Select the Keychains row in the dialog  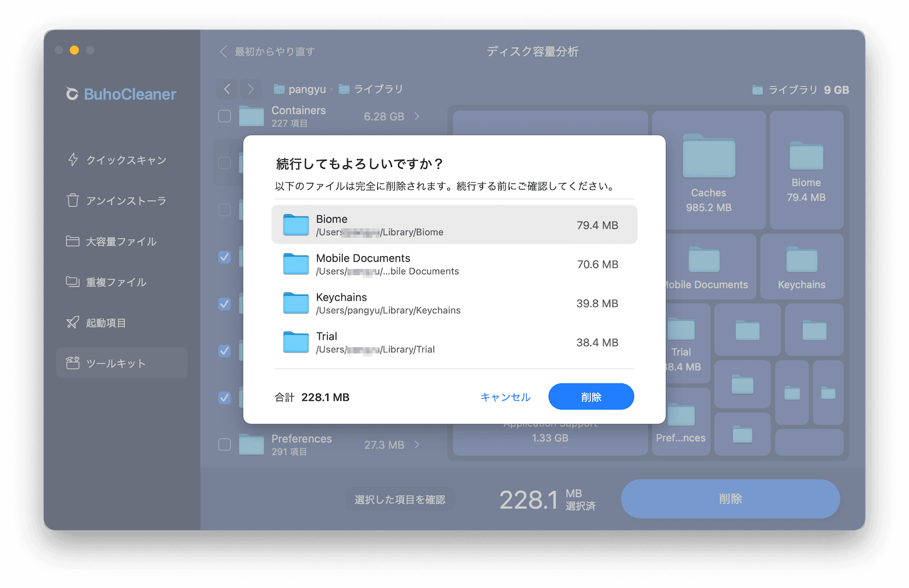tap(454, 303)
